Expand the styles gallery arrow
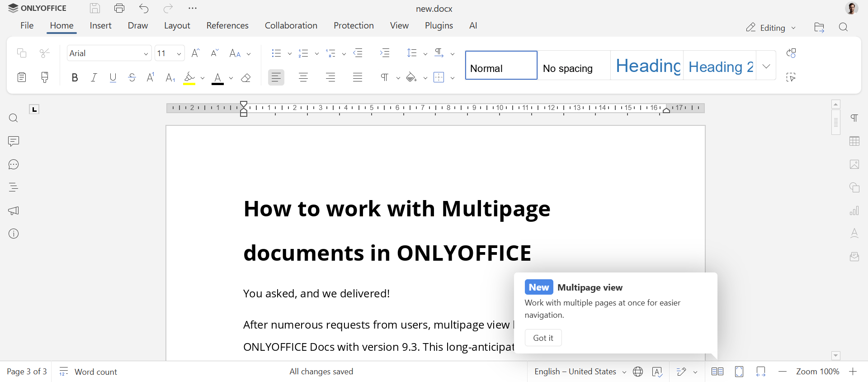Viewport: 868px width, 382px height. pyautogui.click(x=766, y=66)
